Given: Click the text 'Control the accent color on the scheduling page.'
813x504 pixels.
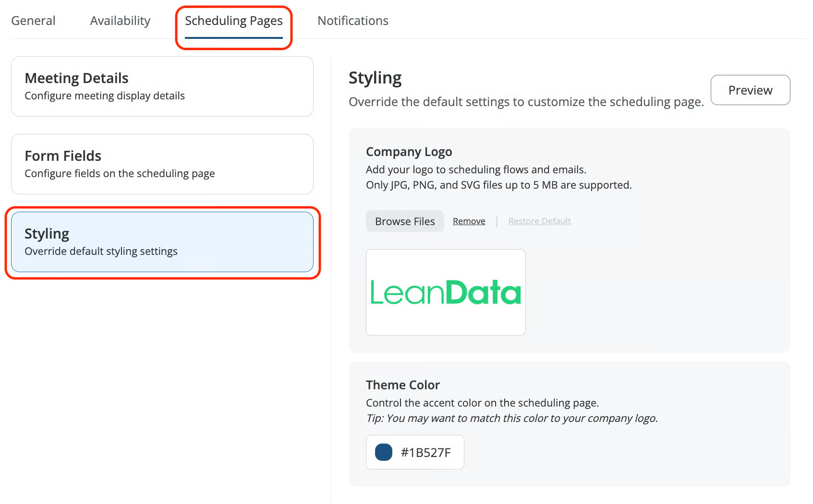Looking at the screenshot, I should [x=483, y=403].
